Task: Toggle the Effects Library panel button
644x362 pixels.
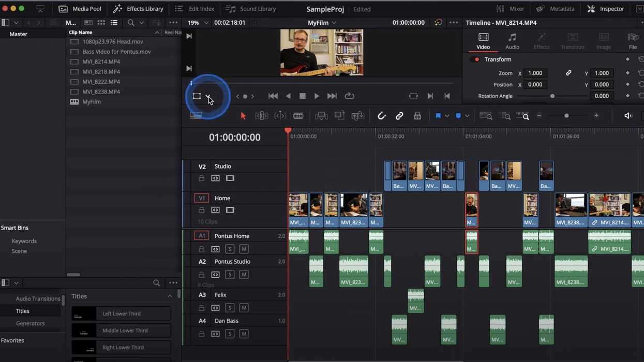Action: 138,9
